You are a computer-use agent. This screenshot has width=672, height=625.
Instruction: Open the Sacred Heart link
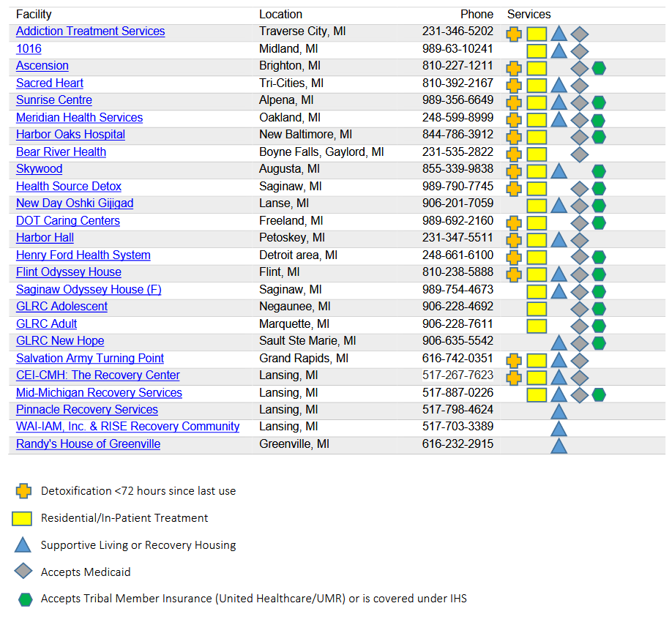50,83
